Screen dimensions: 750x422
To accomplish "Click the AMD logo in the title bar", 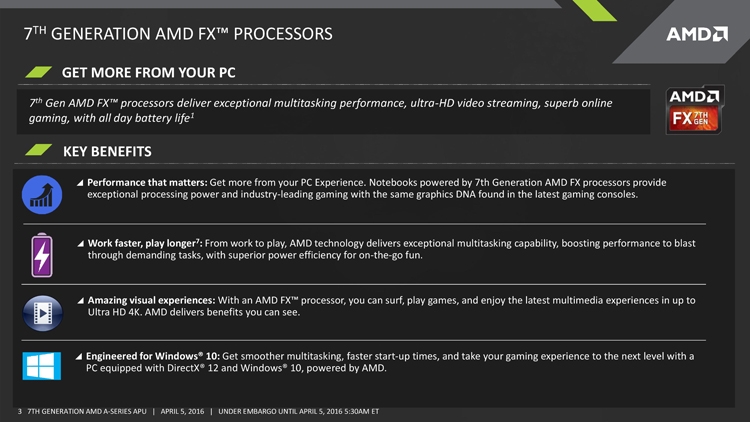I will click(697, 35).
